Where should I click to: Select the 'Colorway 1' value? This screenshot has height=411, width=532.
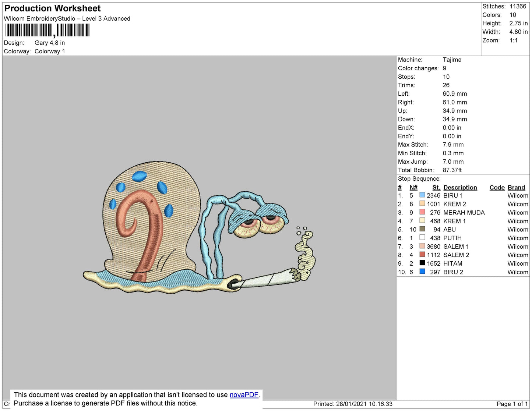pos(50,51)
